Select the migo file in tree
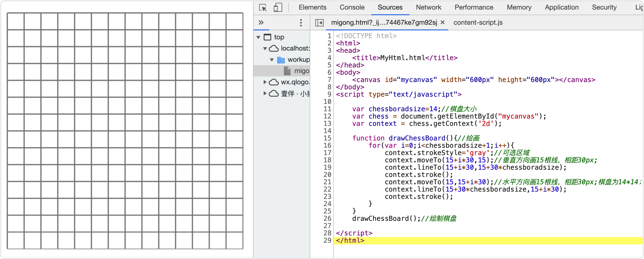Image resolution: width=644 pixels, height=259 pixels. click(x=301, y=71)
